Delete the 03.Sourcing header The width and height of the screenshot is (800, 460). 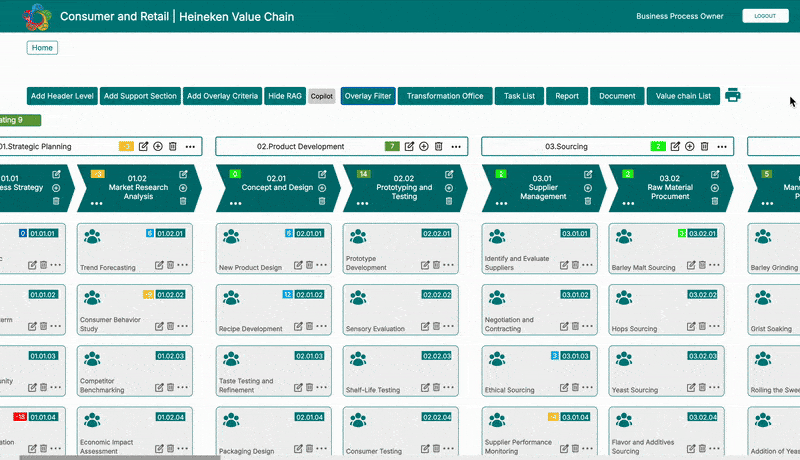tap(704, 146)
